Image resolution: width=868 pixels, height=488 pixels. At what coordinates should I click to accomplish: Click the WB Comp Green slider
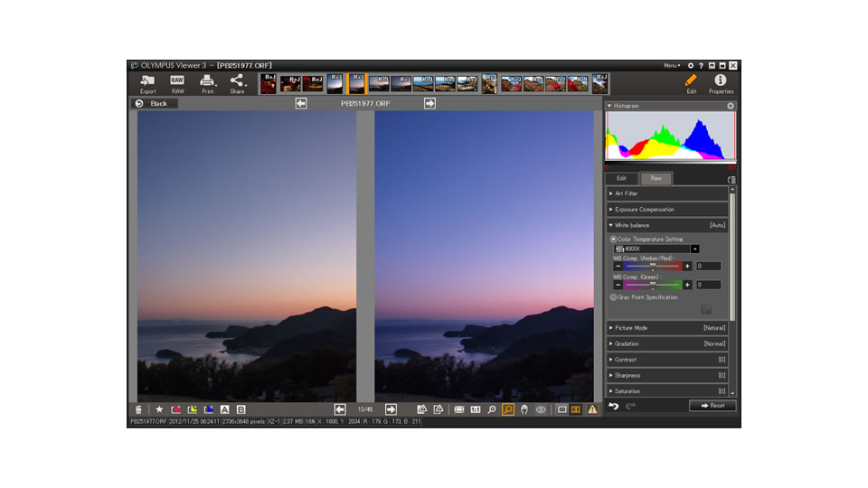[x=653, y=285]
